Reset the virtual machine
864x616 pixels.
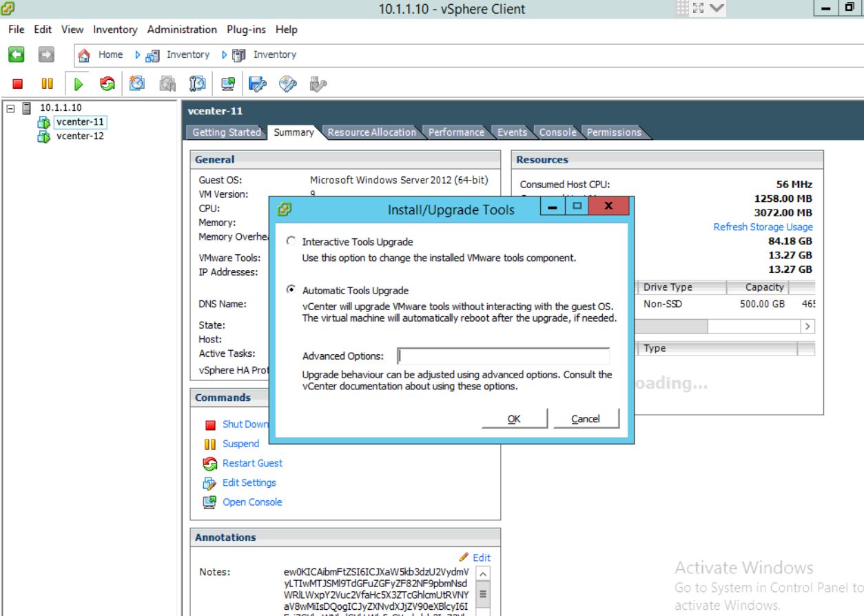pos(107,83)
